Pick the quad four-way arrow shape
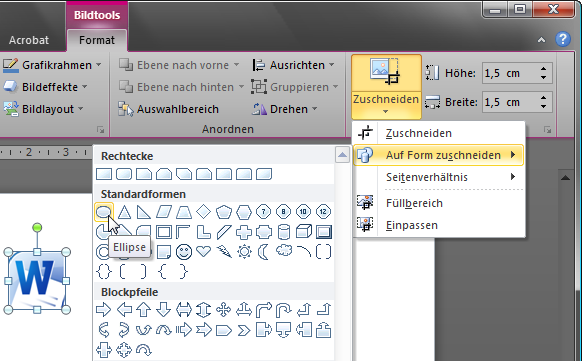 pyautogui.click(x=223, y=310)
